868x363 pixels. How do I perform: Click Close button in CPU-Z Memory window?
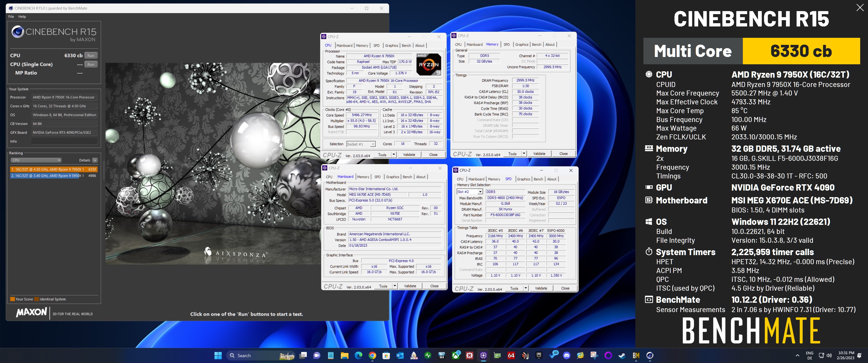coord(563,154)
